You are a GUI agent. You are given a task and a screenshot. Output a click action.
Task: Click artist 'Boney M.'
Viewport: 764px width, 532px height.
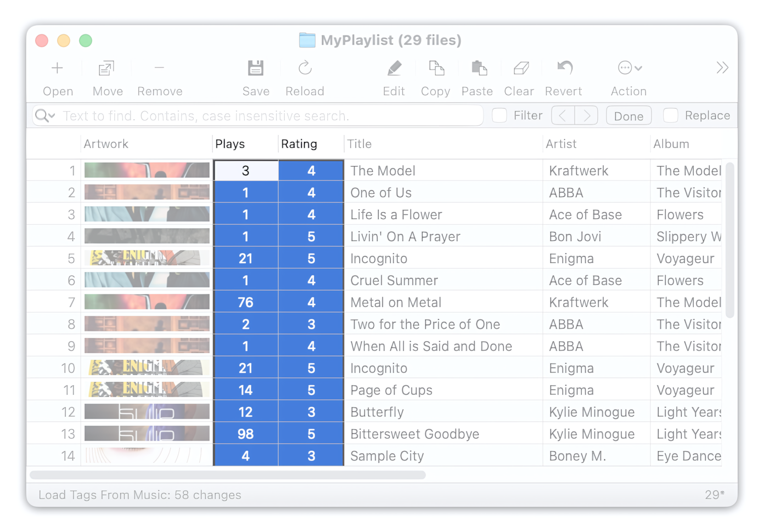point(577,456)
